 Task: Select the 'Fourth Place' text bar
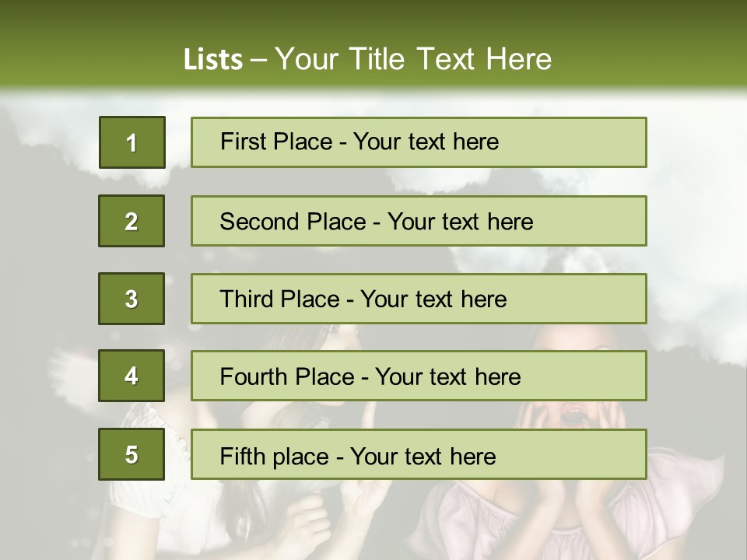coord(419,376)
